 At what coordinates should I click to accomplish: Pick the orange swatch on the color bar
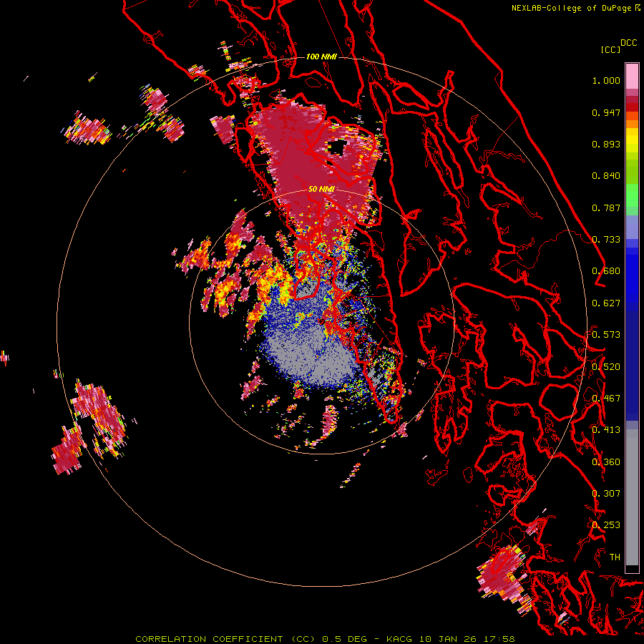pos(632,124)
